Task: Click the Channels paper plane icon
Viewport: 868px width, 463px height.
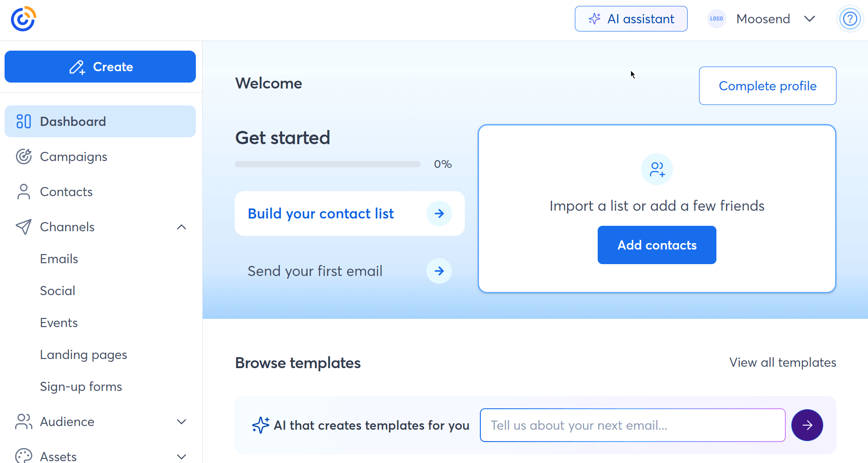Action: pyautogui.click(x=23, y=227)
